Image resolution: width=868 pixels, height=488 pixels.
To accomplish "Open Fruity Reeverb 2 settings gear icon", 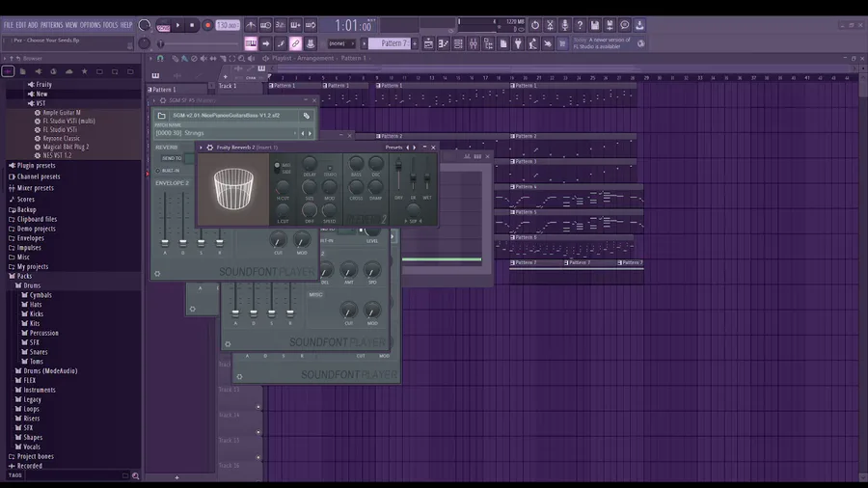I will click(x=210, y=148).
